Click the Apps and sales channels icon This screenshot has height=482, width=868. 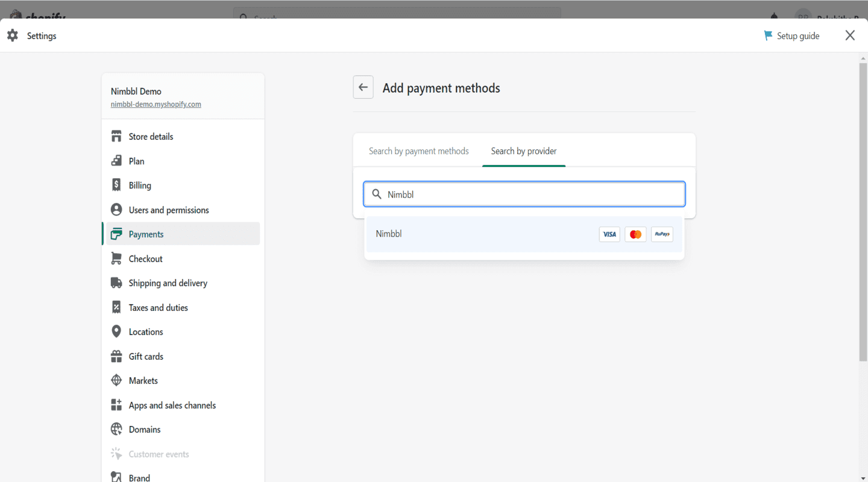tap(116, 405)
